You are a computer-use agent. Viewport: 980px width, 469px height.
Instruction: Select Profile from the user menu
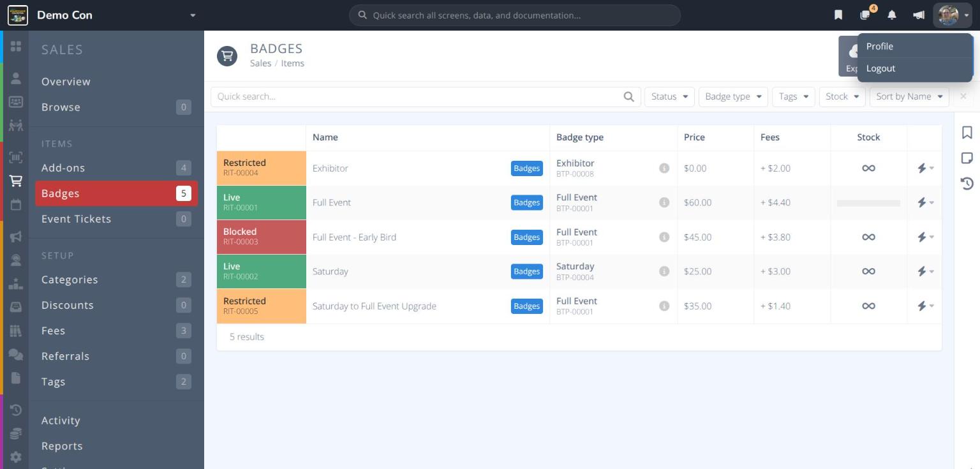coord(914,46)
